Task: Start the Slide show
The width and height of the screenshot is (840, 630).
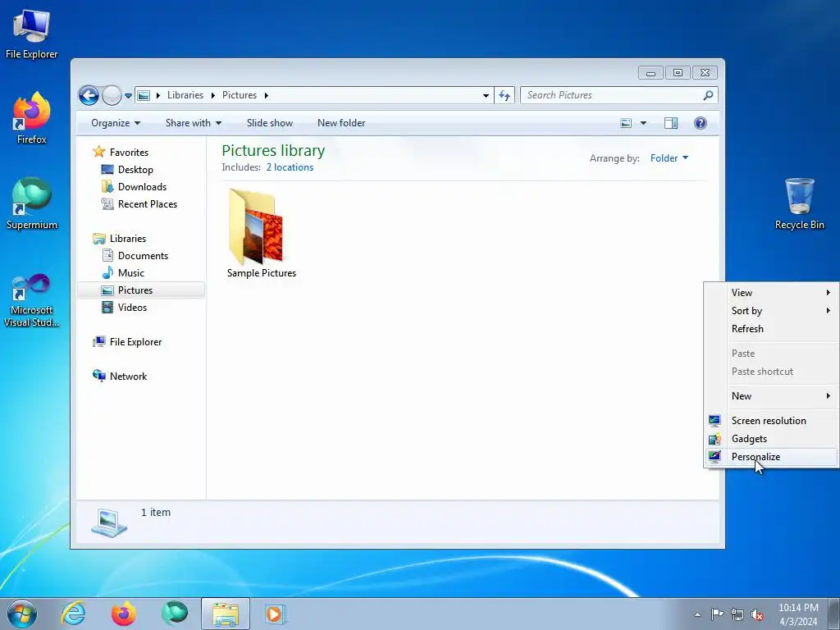Action: (269, 123)
